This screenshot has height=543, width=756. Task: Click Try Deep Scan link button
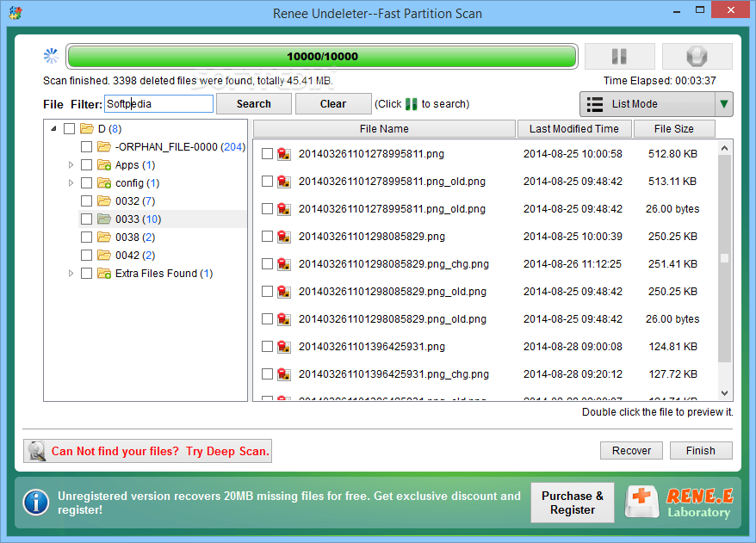pyautogui.click(x=147, y=451)
